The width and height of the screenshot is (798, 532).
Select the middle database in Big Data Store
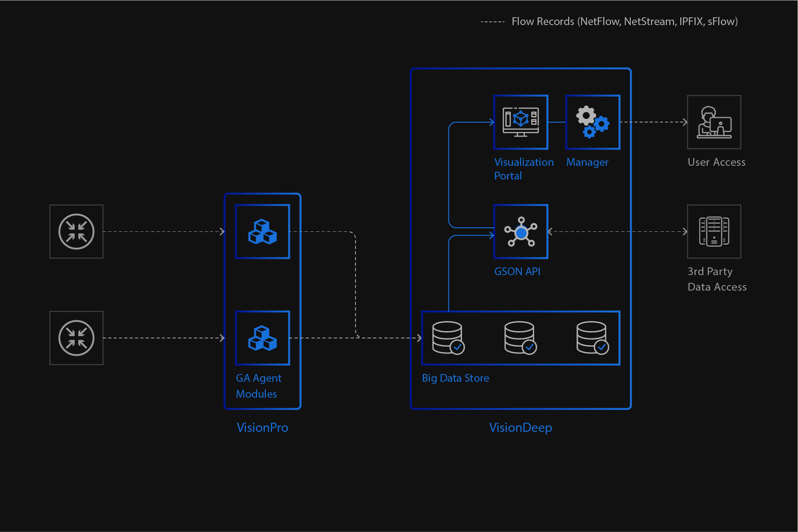[x=520, y=338]
